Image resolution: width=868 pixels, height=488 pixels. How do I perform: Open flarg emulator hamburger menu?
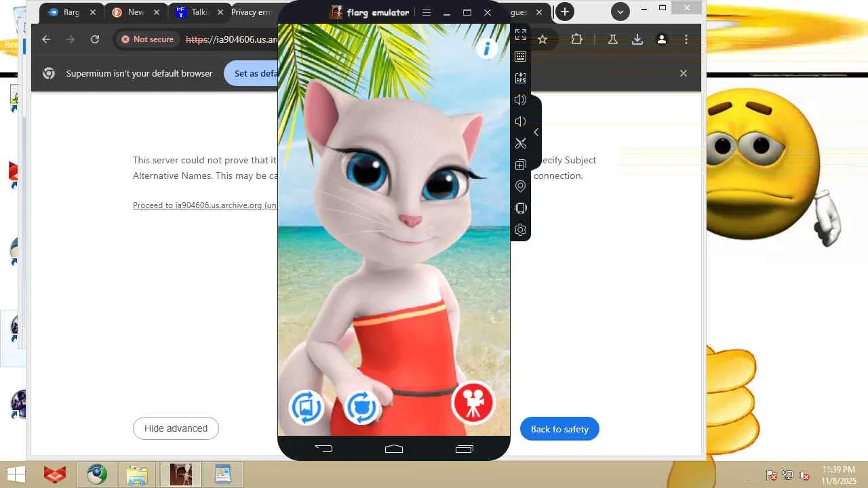coord(427,12)
